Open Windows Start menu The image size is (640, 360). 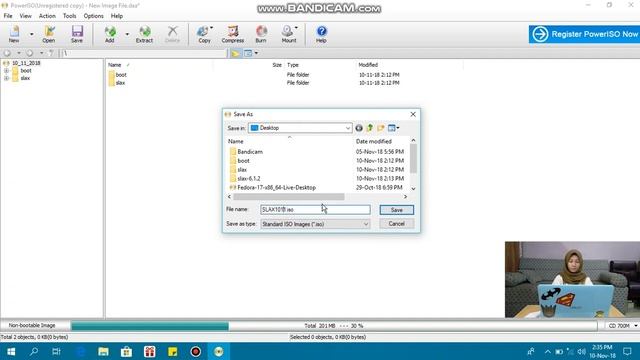(x=11, y=351)
